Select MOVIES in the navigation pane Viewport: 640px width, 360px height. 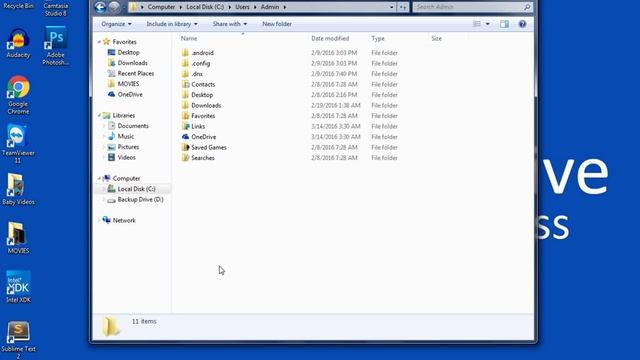[128, 84]
